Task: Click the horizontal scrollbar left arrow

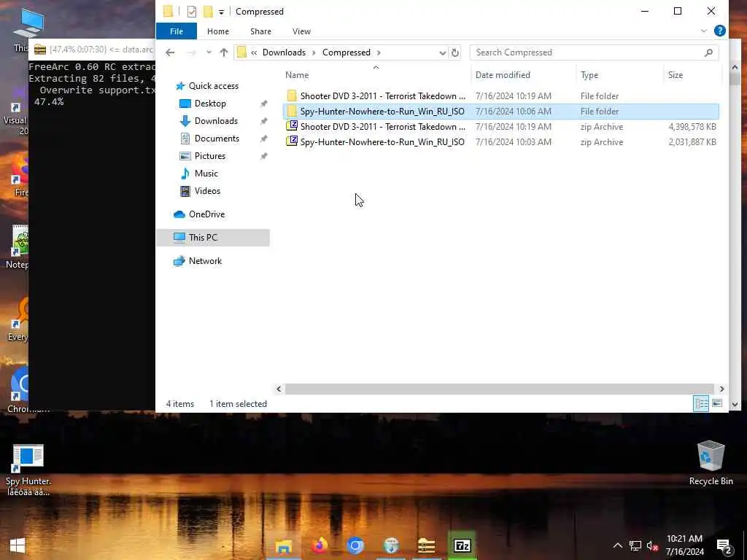Action: (279, 389)
